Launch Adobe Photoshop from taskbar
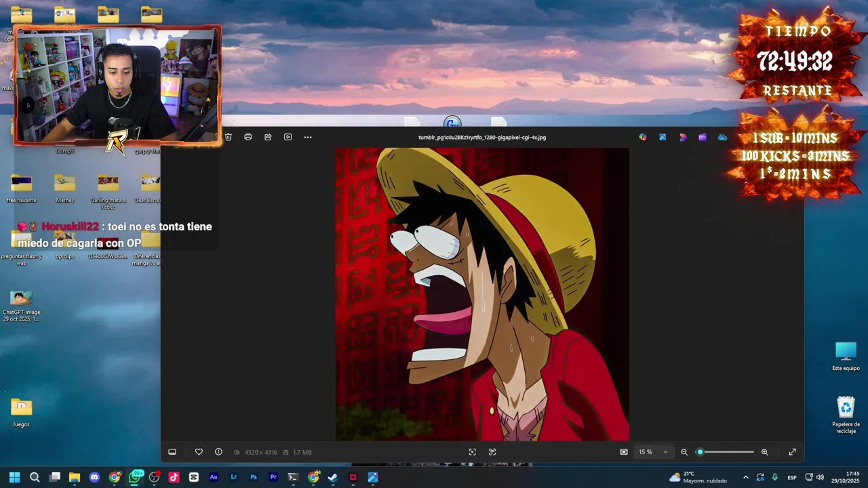 click(x=254, y=477)
